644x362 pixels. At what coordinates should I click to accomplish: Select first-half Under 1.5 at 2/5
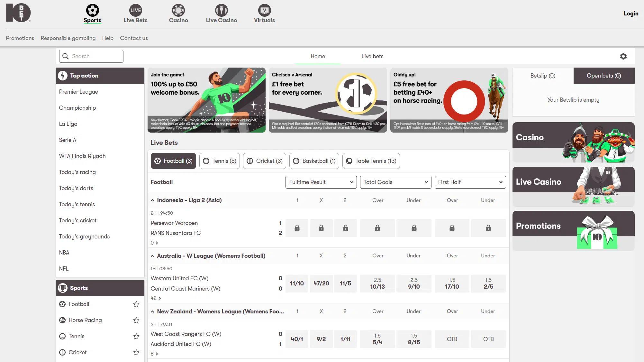tap(488, 283)
